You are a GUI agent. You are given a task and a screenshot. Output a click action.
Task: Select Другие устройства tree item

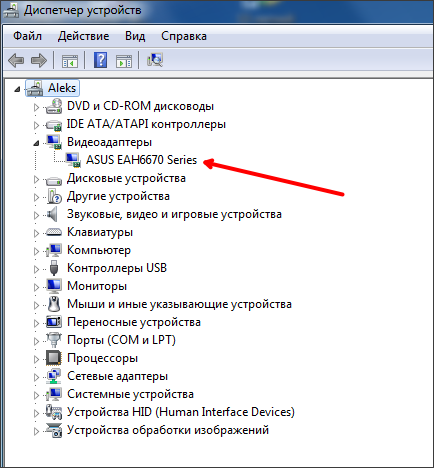tap(118, 196)
